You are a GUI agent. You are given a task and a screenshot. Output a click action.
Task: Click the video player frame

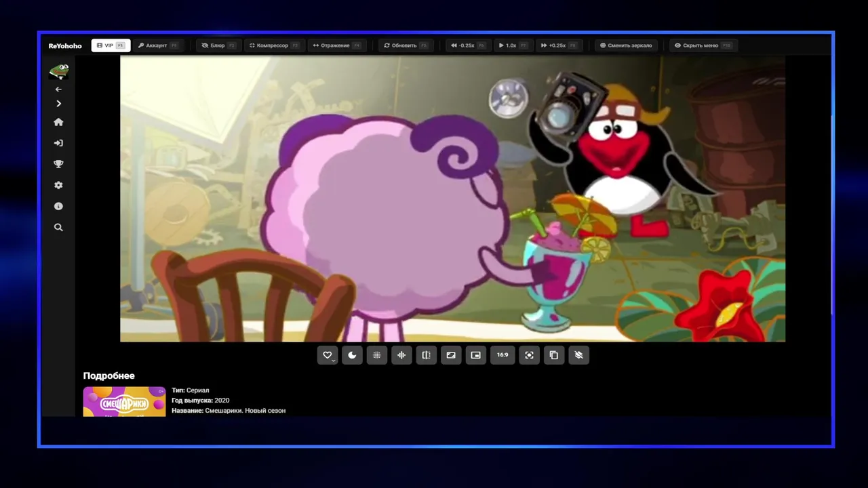tap(452, 199)
